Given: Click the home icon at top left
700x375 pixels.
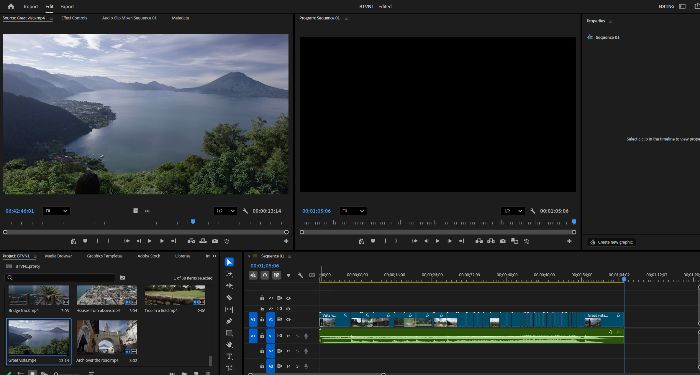Looking at the screenshot, I should (x=11, y=7).
